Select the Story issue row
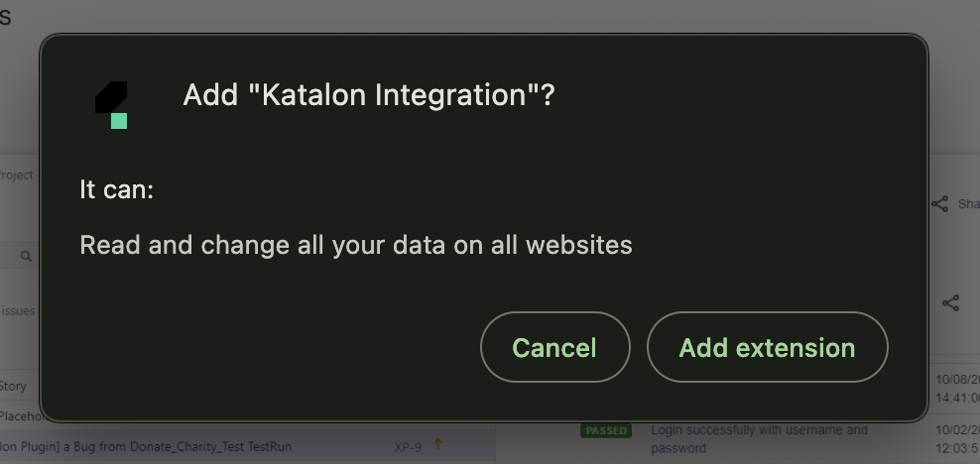 (x=14, y=386)
